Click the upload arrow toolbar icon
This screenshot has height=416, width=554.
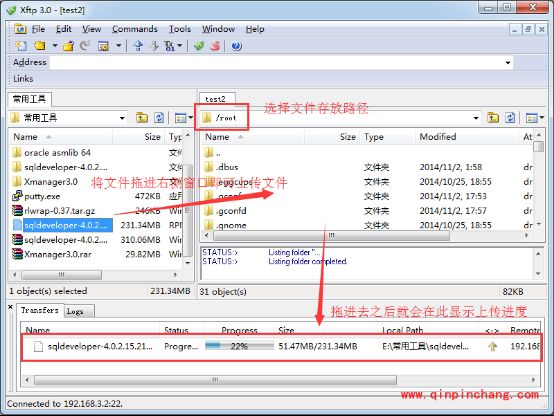coord(138,46)
